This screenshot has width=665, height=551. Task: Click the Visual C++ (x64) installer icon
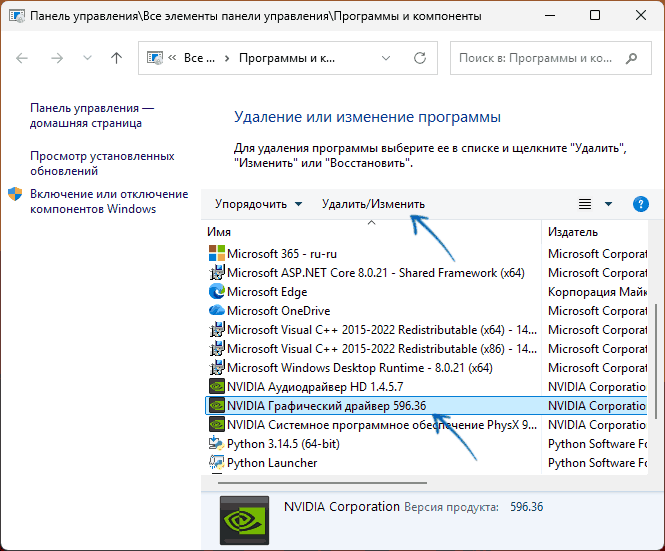pos(217,330)
